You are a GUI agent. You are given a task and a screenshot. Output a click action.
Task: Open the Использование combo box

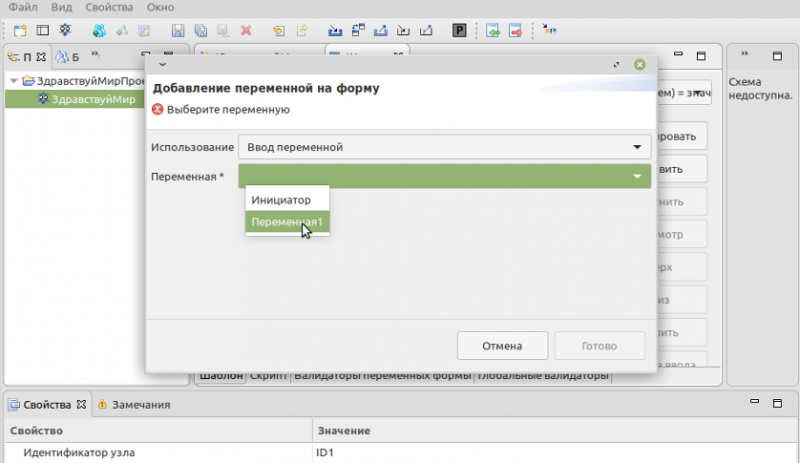[x=444, y=147]
